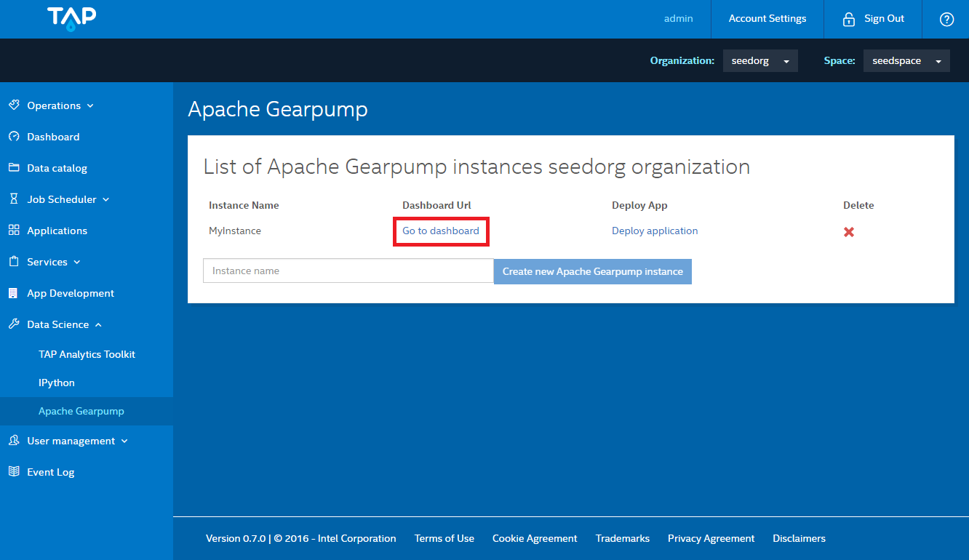Click the Services clipboard icon
969x560 pixels.
point(14,262)
